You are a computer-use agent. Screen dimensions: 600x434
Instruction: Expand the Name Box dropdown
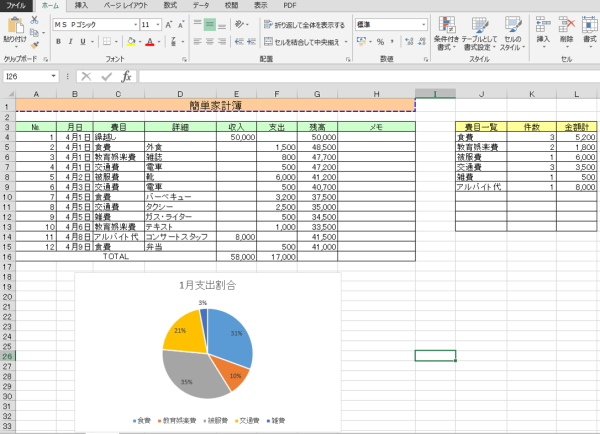click(54, 76)
